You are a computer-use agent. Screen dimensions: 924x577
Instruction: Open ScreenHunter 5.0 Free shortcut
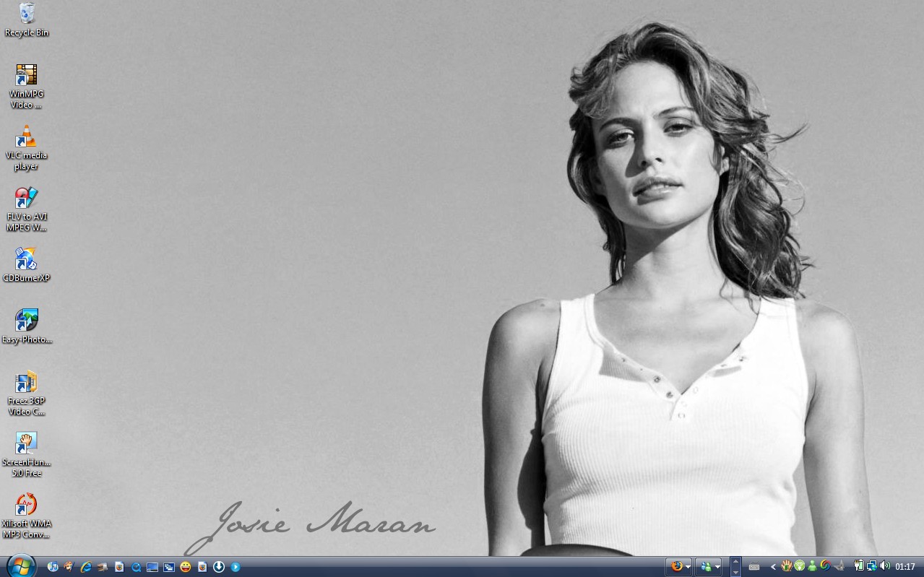coord(26,443)
